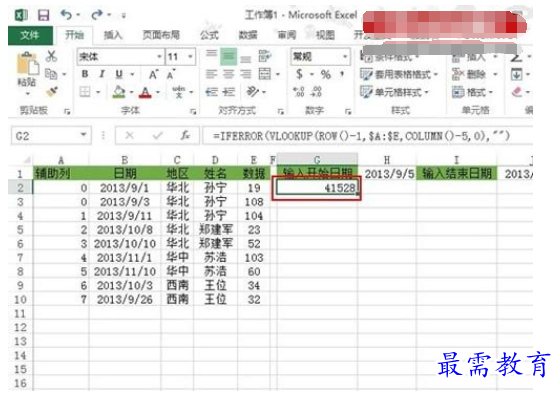The height and width of the screenshot is (396, 559).
Task: Click the Borders icon
Action: tap(85, 92)
